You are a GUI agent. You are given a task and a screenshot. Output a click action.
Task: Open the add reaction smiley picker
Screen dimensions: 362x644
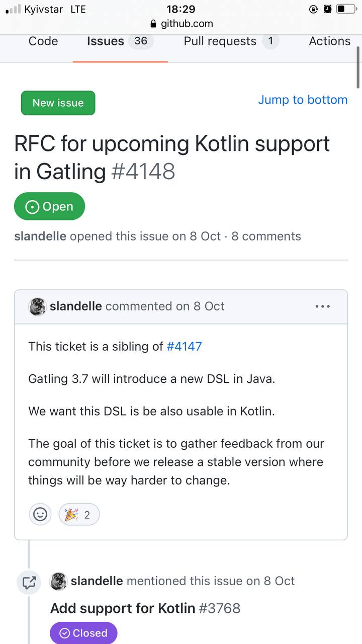(40, 514)
